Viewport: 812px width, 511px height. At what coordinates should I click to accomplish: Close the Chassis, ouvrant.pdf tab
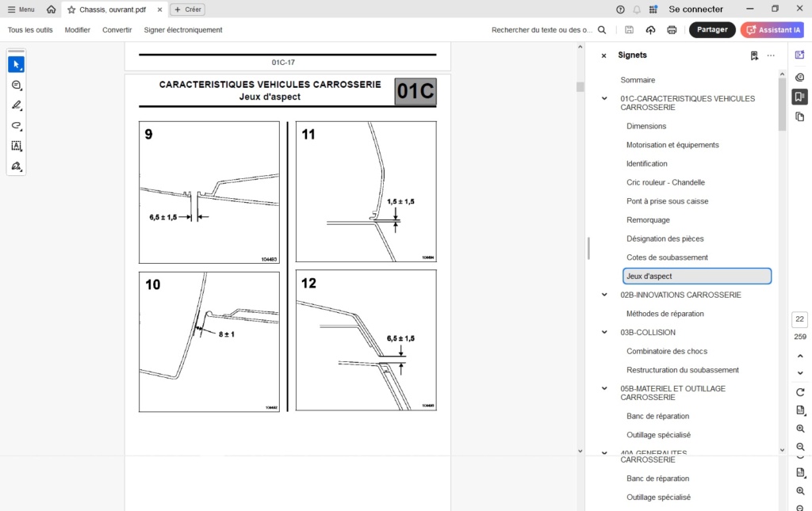(x=159, y=10)
